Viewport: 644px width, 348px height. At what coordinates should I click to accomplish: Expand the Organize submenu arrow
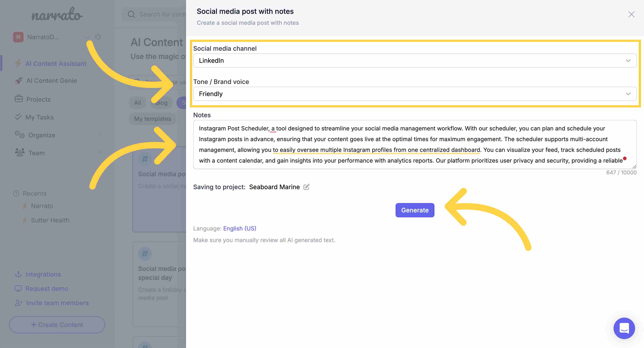coord(100,134)
